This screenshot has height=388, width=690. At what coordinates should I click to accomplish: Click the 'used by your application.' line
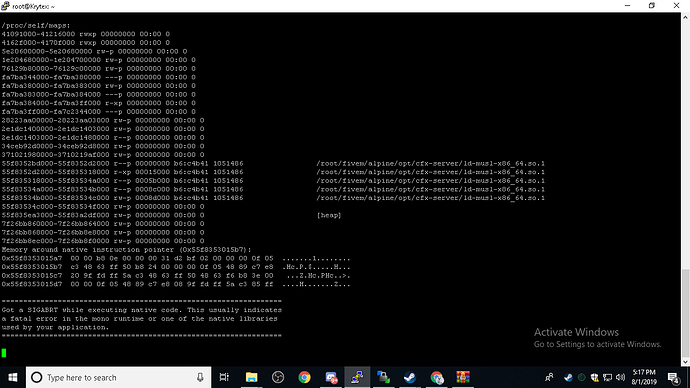click(x=55, y=327)
